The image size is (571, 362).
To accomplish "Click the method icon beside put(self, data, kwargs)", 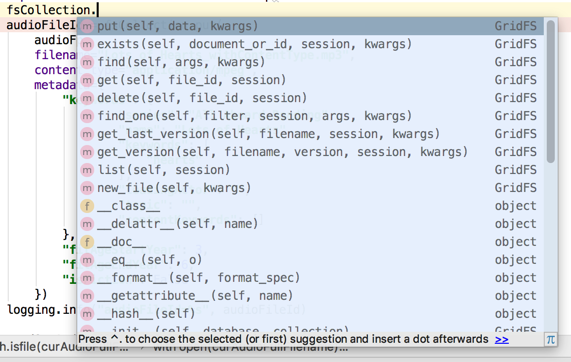I will coord(87,26).
